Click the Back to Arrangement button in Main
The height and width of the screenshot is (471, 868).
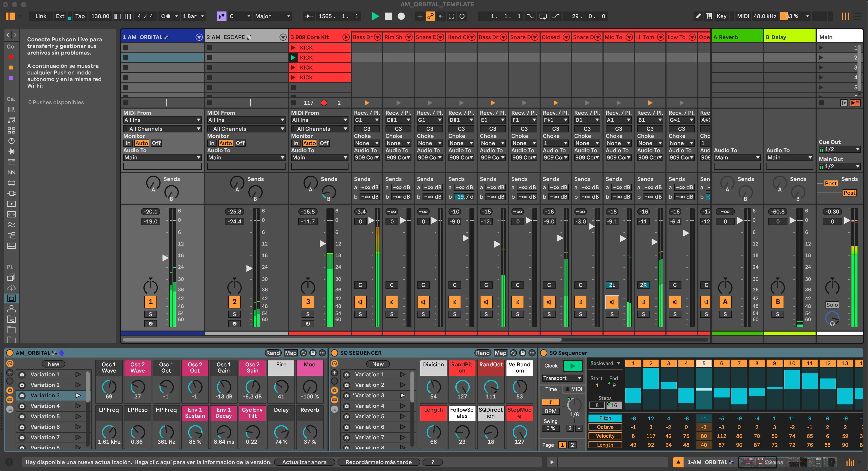tap(855, 103)
